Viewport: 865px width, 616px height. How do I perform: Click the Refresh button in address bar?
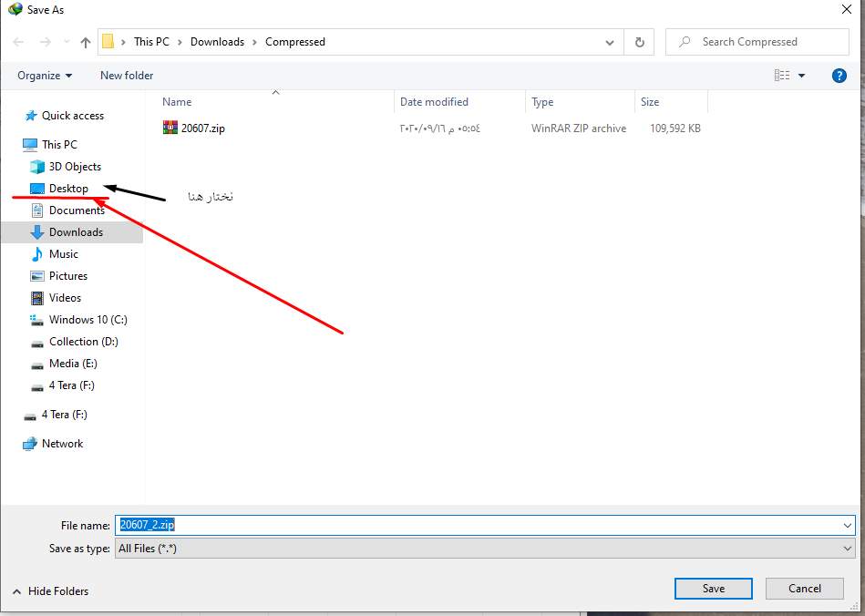coord(639,42)
